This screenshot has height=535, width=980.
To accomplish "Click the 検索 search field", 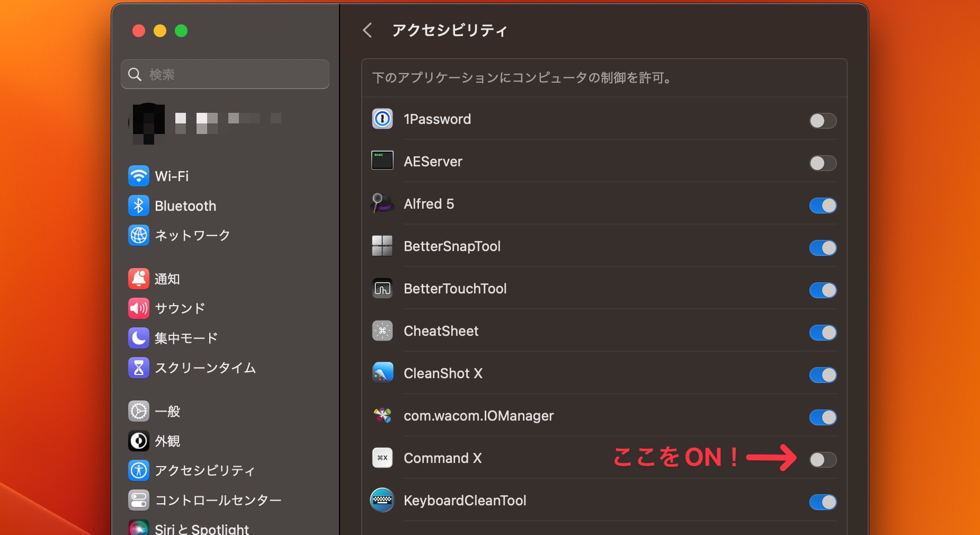I will click(225, 74).
